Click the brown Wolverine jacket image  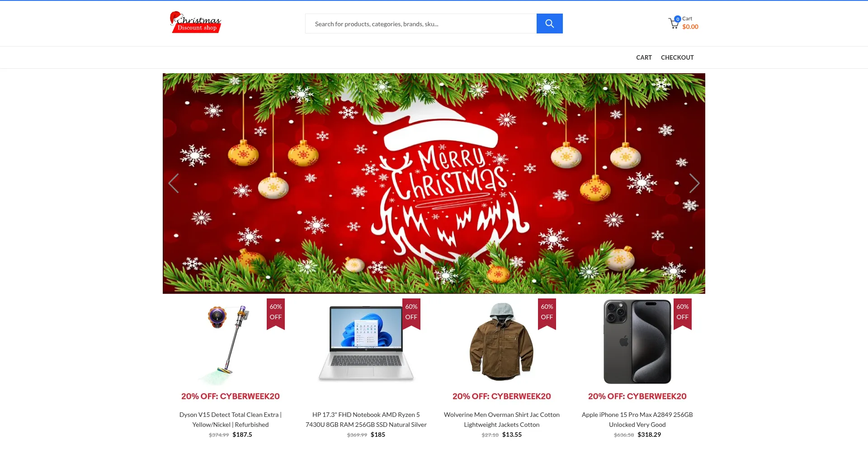502,342
